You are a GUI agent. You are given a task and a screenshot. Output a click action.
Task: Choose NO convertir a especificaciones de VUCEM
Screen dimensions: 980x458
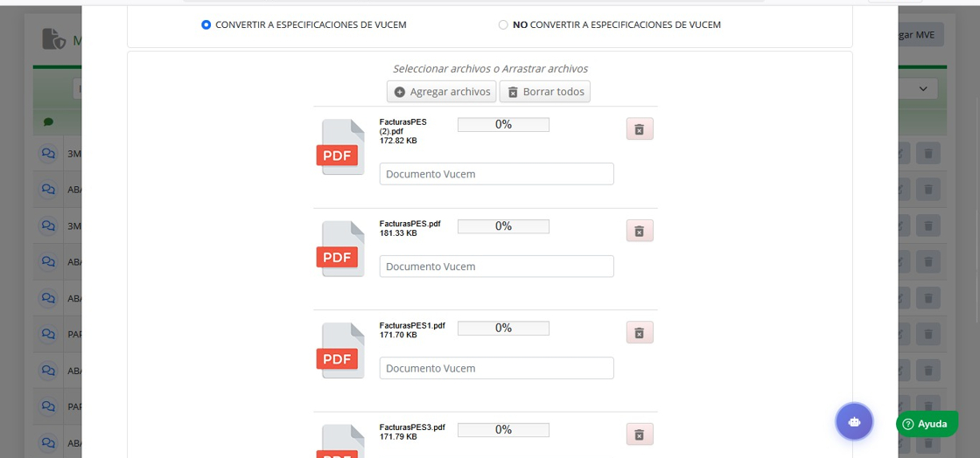pos(503,25)
